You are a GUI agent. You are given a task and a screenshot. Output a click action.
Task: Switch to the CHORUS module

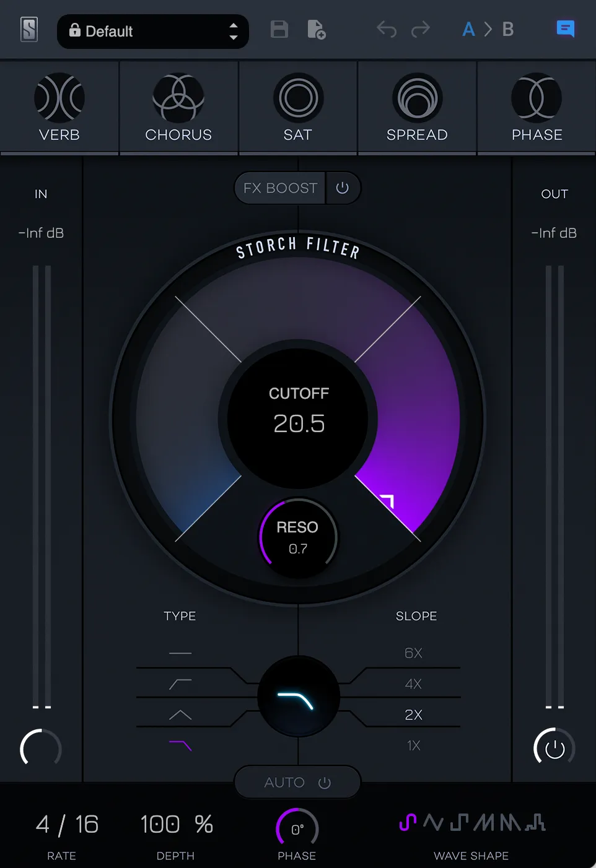(178, 106)
